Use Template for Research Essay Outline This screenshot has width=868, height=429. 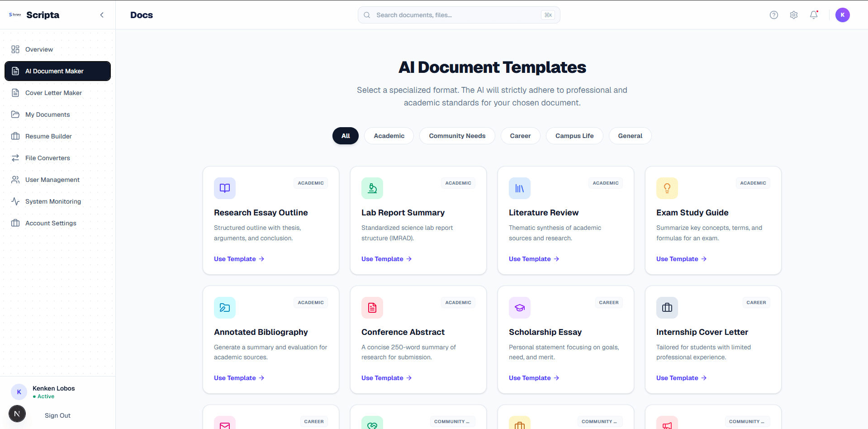coord(239,259)
